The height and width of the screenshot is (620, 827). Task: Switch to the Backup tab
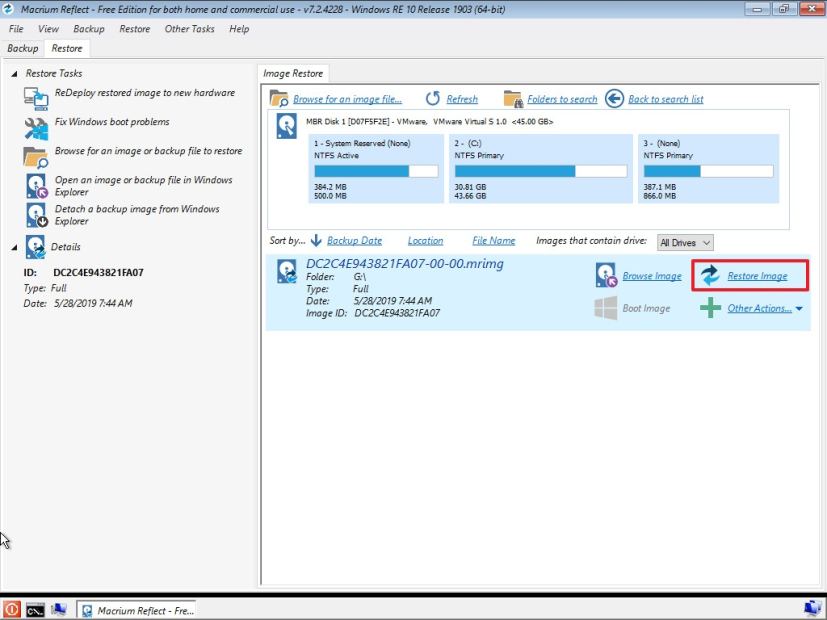(22, 47)
